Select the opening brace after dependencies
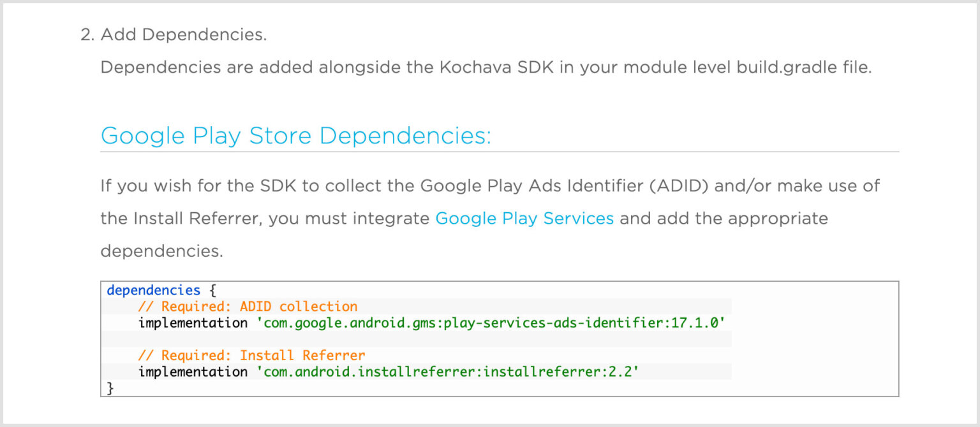 tap(211, 290)
